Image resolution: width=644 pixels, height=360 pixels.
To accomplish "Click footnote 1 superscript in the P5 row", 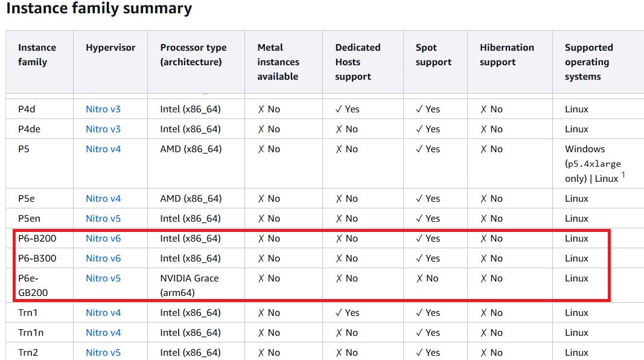I will pyautogui.click(x=623, y=175).
